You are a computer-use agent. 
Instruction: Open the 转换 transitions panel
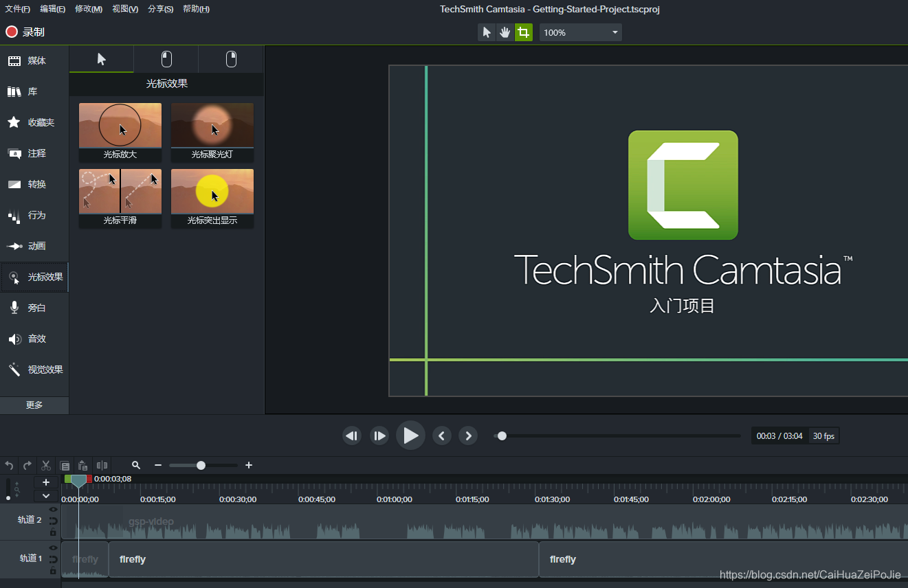click(34, 185)
